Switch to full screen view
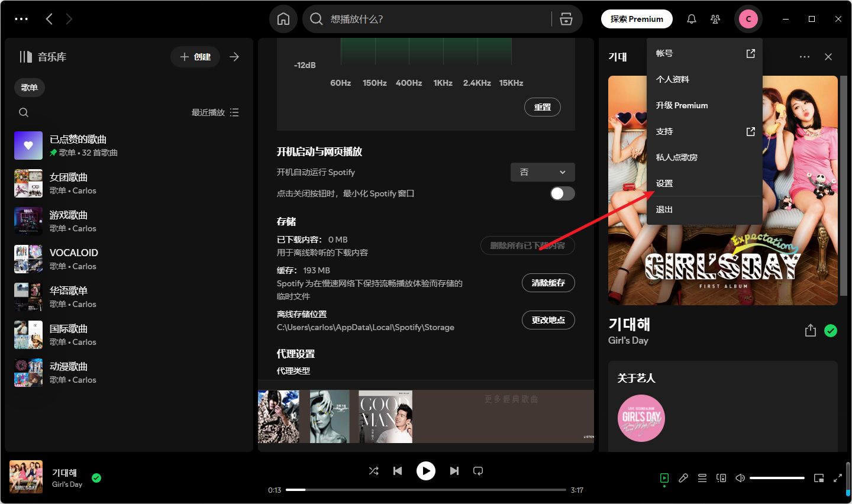Image resolution: width=852 pixels, height=504 pixels. tap(838, 478)
